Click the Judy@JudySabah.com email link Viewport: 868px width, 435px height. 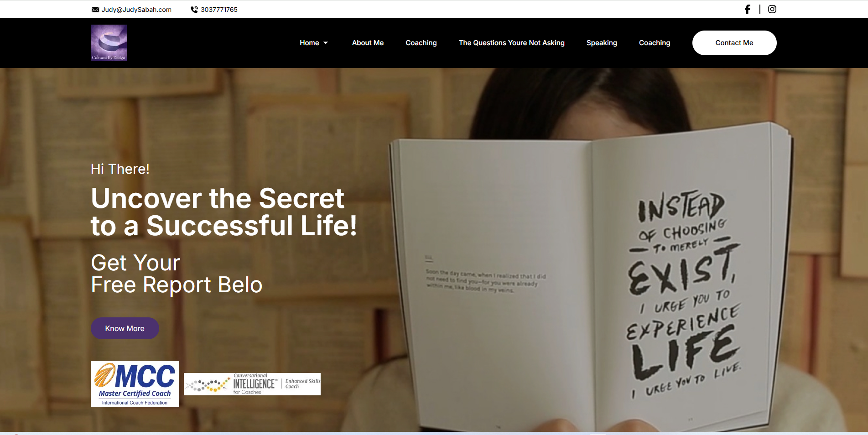click(x=136, y=10)
